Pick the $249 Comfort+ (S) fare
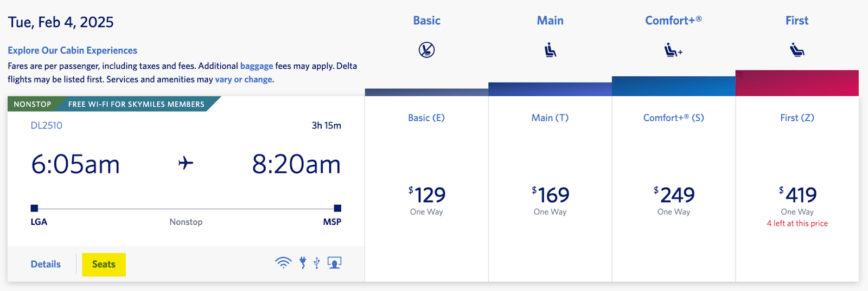Image resolution: width=868 pixels, height=291 pixels. 674,196
